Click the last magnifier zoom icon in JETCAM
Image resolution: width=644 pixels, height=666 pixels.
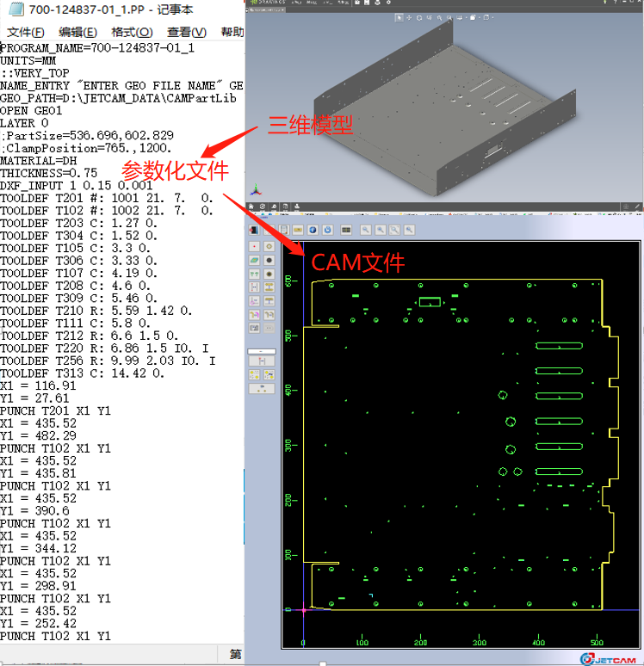pos(409,230)
